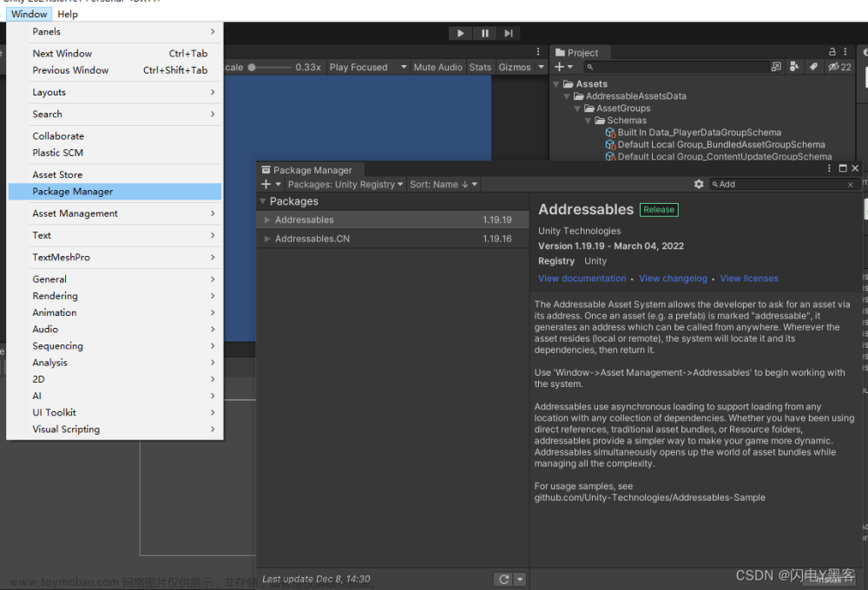The height and width of the screenshot is (590, 868).
Task: Click the Step forward button
Action: [x=509, y=33]
